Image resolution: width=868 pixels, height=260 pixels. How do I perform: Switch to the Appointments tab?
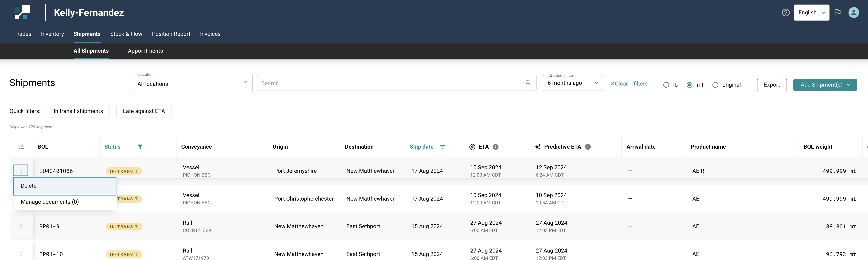[x=145, y=51]
